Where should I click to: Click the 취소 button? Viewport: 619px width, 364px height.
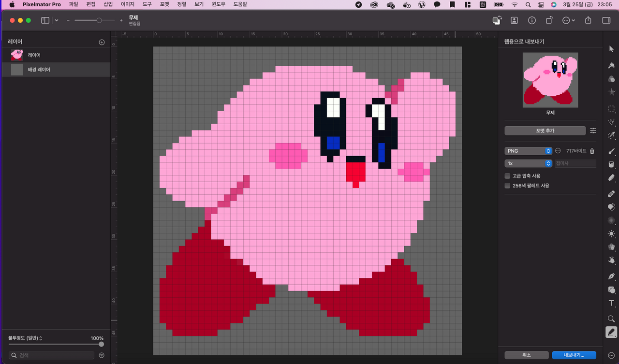pyautogui.click(x=526, y=355)
